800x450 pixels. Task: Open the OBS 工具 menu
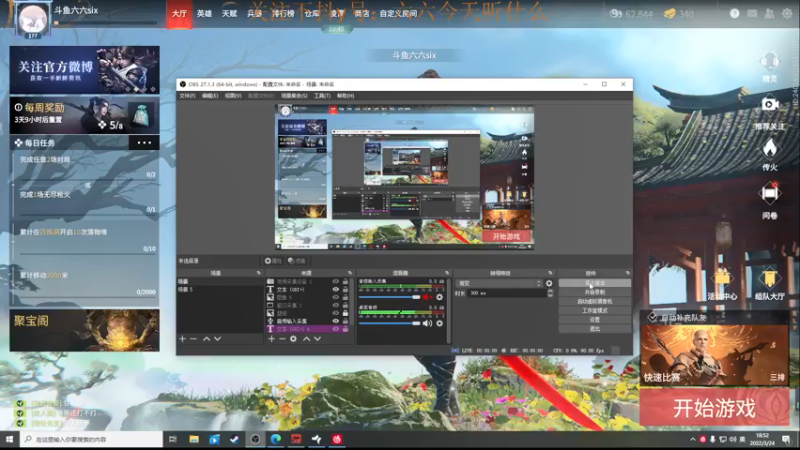click(322, 96)
